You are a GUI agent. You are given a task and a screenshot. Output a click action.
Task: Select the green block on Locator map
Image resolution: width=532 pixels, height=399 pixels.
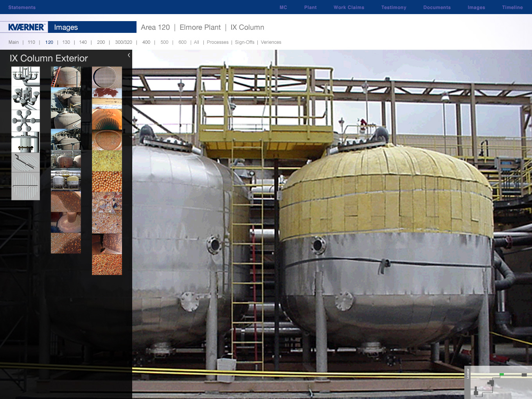pos(501,374)
